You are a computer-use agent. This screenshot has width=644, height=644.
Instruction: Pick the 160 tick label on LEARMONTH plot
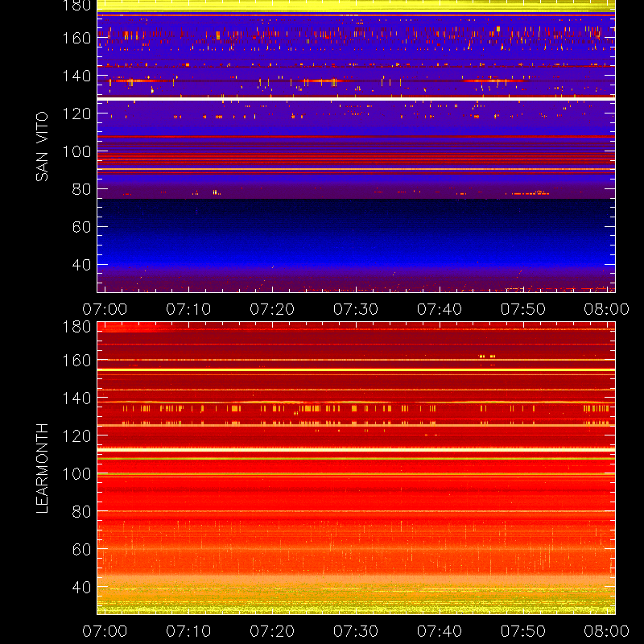pyautogui.click(x=76, y=360)
